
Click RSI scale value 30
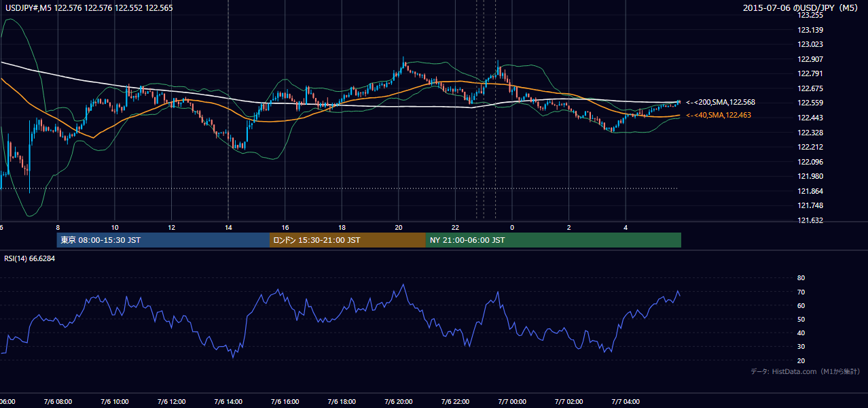(x=801, y=347)
